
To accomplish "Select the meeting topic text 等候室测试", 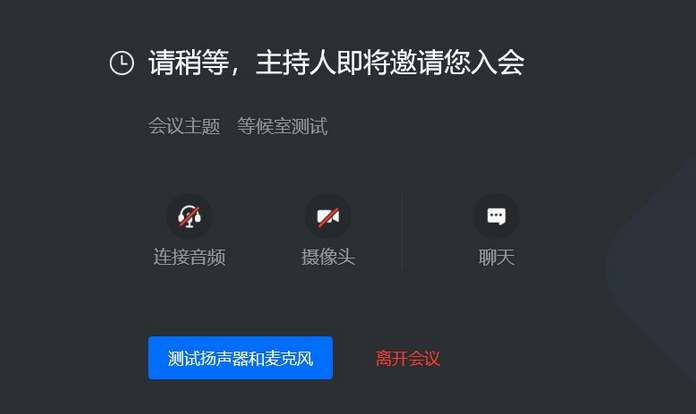I will point(282,126).
